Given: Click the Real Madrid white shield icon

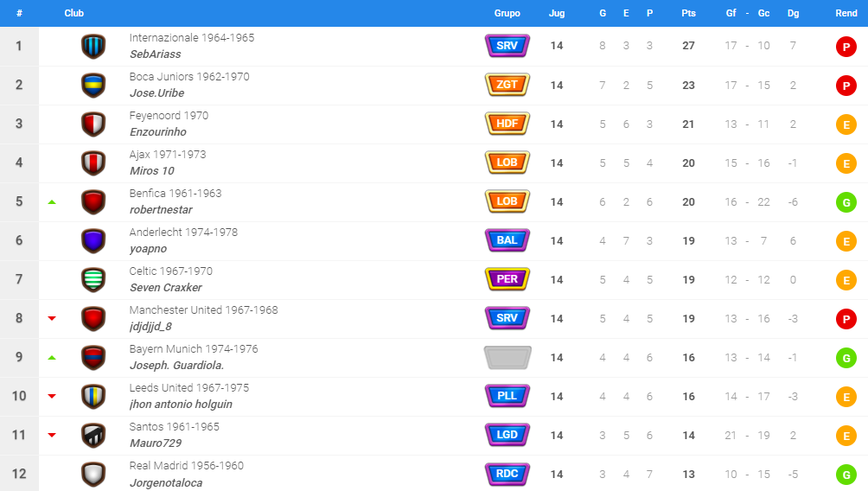Looking at the screenshot, I should click(93, 474).
